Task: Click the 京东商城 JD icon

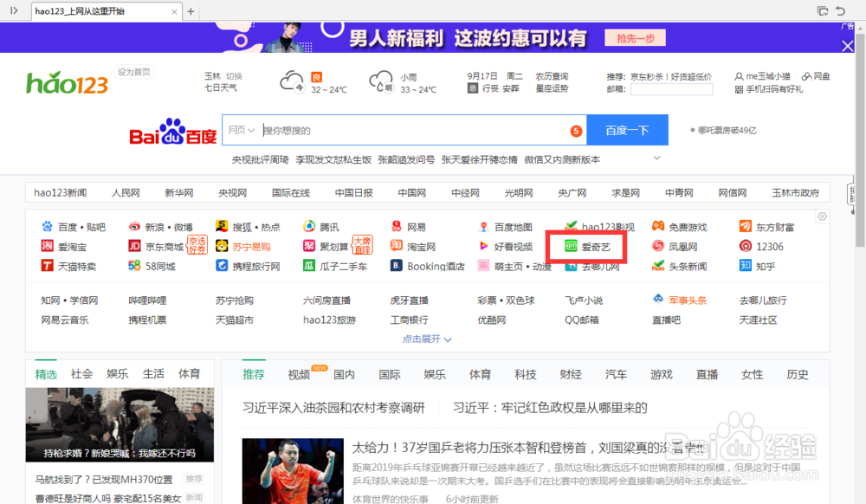Action: pos(134,246)
